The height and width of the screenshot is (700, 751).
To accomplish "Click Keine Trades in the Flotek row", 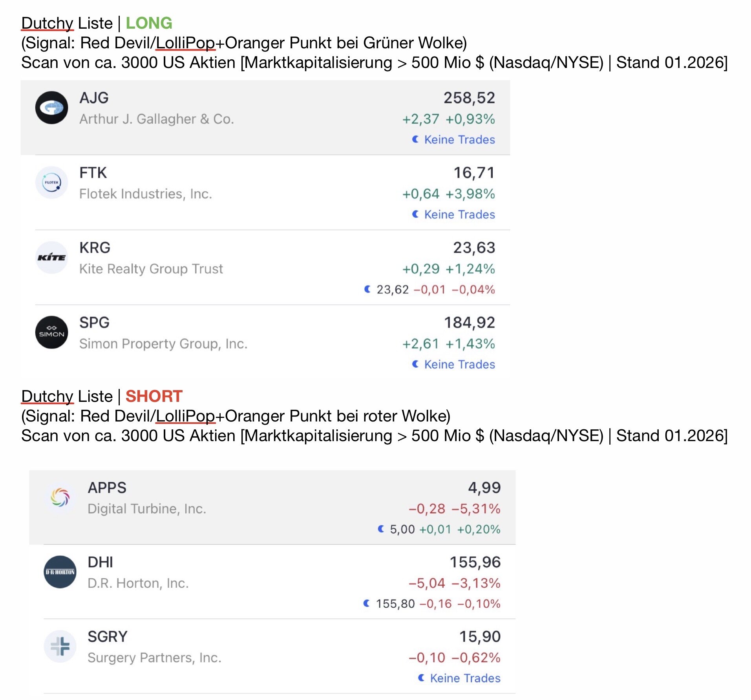I will point(459,214).
